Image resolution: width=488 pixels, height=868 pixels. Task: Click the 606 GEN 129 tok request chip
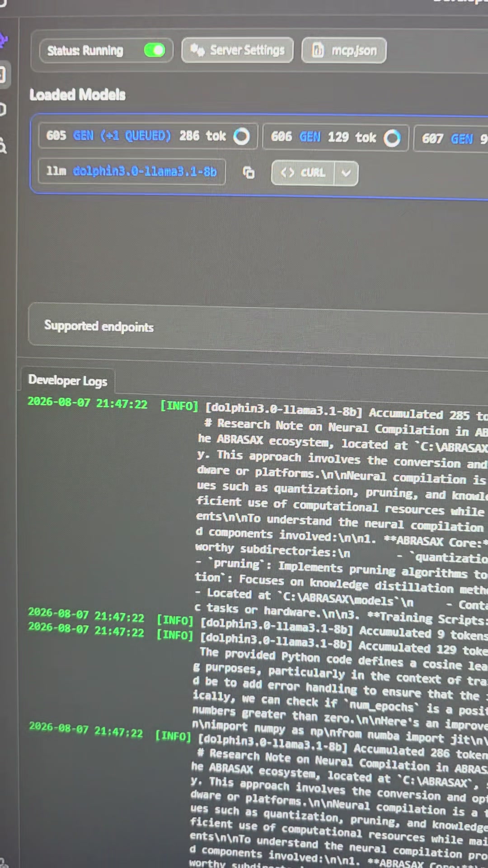[x=335, y=137]
